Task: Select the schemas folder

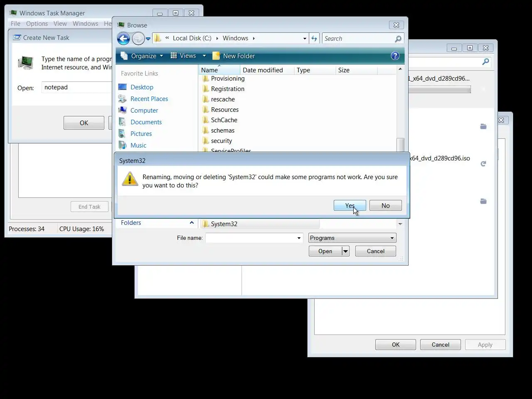Action: (x=222, y=131)
